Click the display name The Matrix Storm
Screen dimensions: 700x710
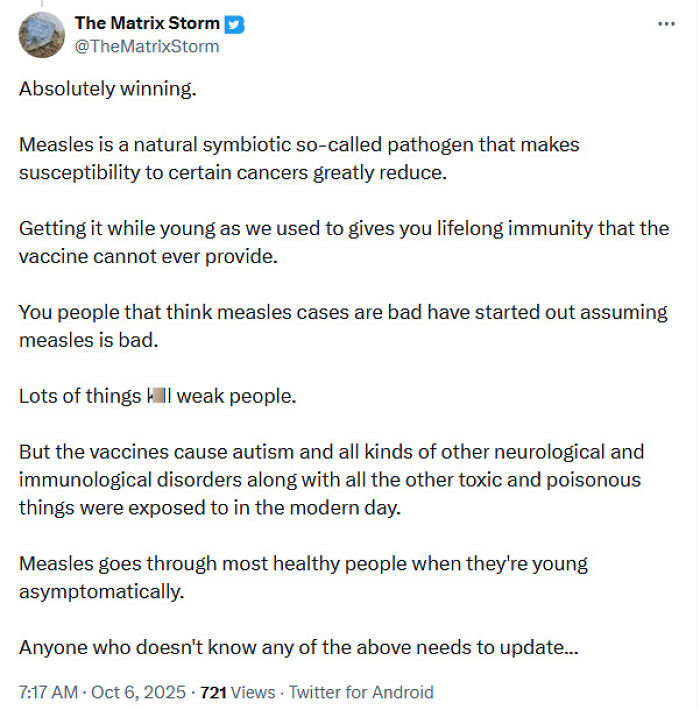(147, 24)
